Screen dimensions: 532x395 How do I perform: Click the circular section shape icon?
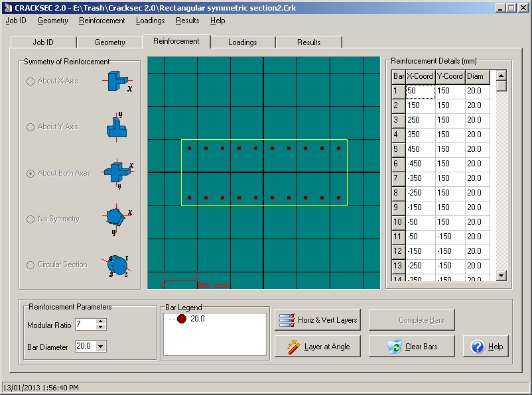click(117, 265)
